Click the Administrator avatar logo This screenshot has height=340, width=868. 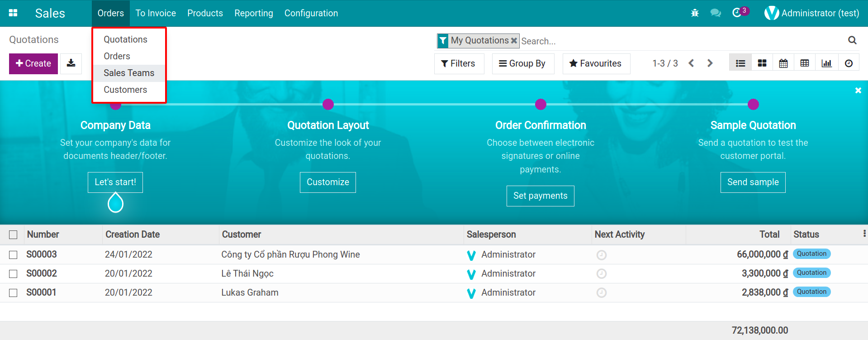[771, 13]
